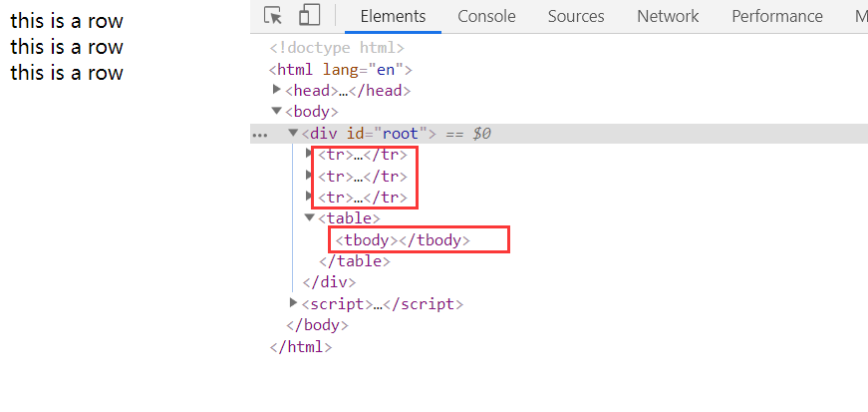
Task: Select the closing div tag row
Action: click(x=329, y=282)
